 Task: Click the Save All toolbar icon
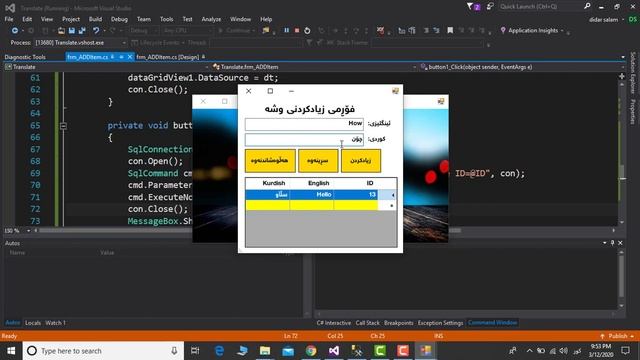(x=82, y=31)
